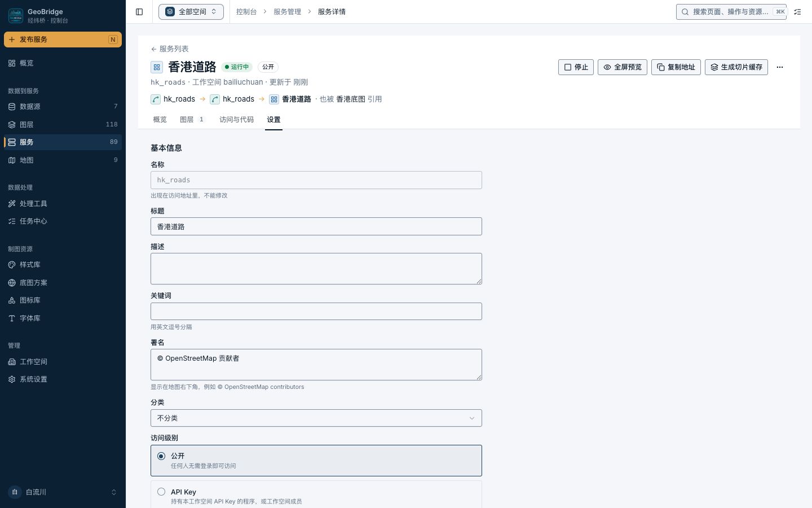Click the empty 描述 textarea
This screenshot has width=812, height=508.
[x=316, y=269]
